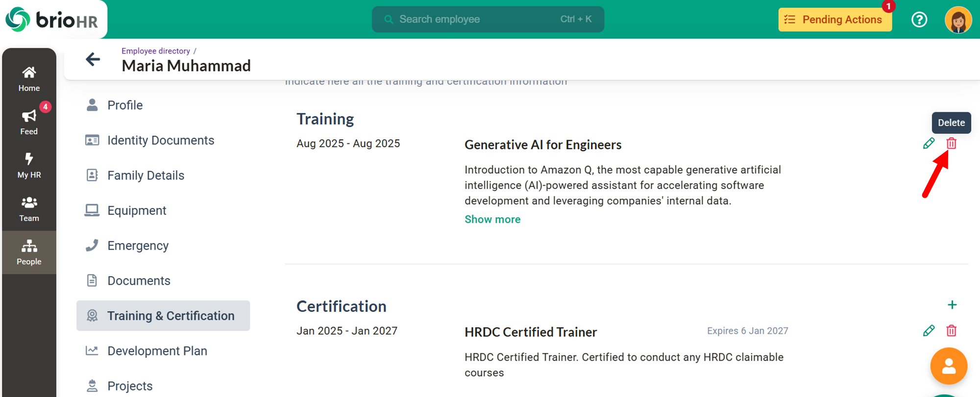The width and height of the screenshot is (980, 397).
Task: Open the Family Details section
Action: pos(146,175)
